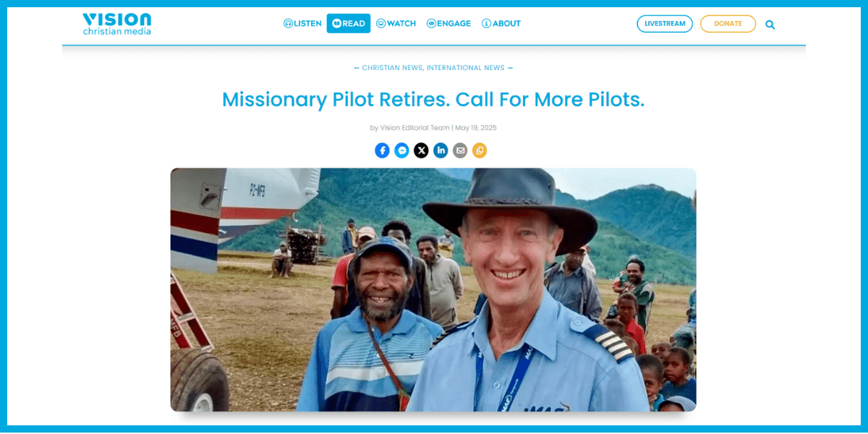Open the Listen menu
The height and width of the screenshot is (434, 868).
(302, 23)
